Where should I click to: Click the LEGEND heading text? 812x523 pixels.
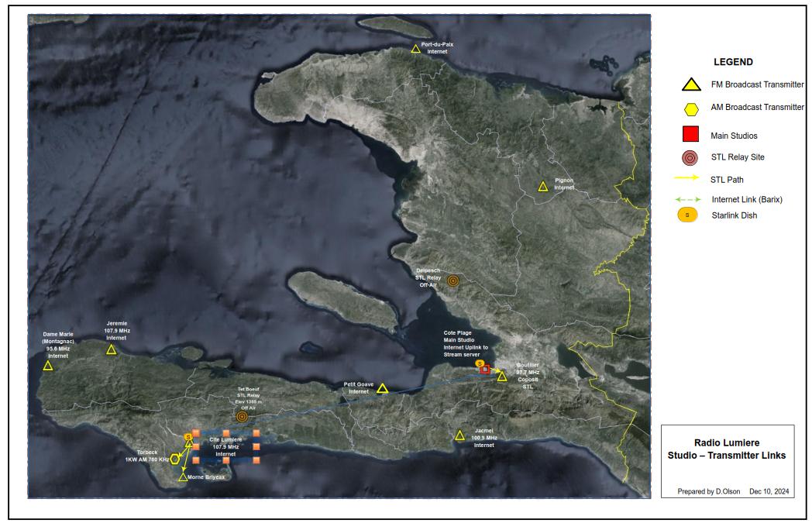pyautogui.click(x=733, y=62)
